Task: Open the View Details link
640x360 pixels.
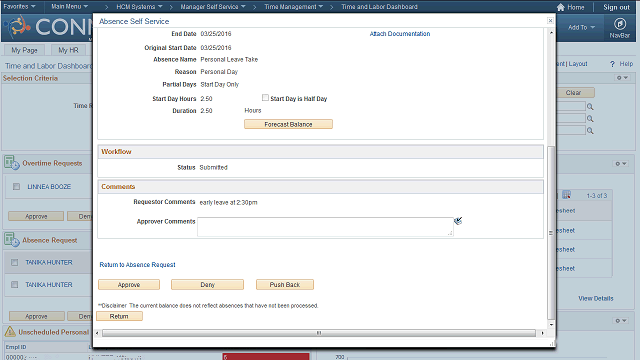Action: pos(596,298)
